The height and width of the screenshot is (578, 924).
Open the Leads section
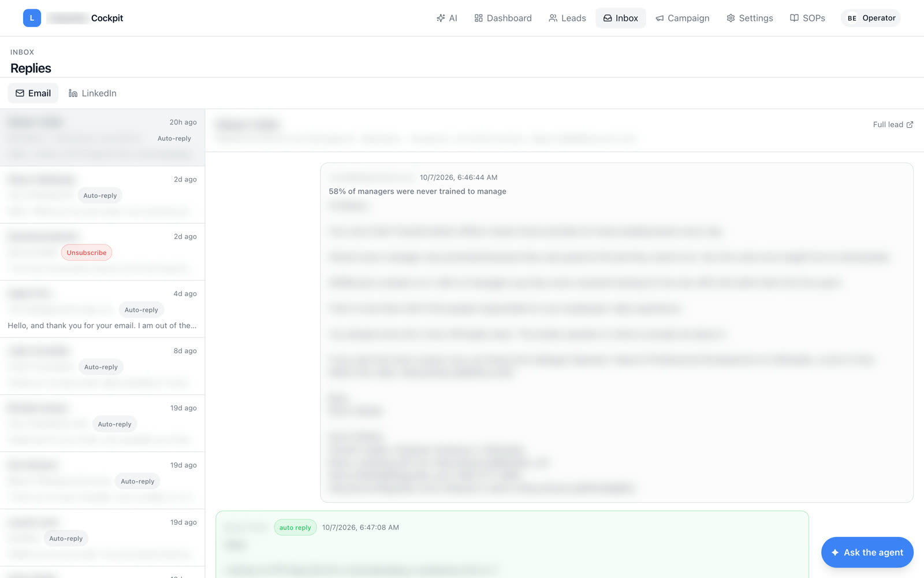[567, 18]
